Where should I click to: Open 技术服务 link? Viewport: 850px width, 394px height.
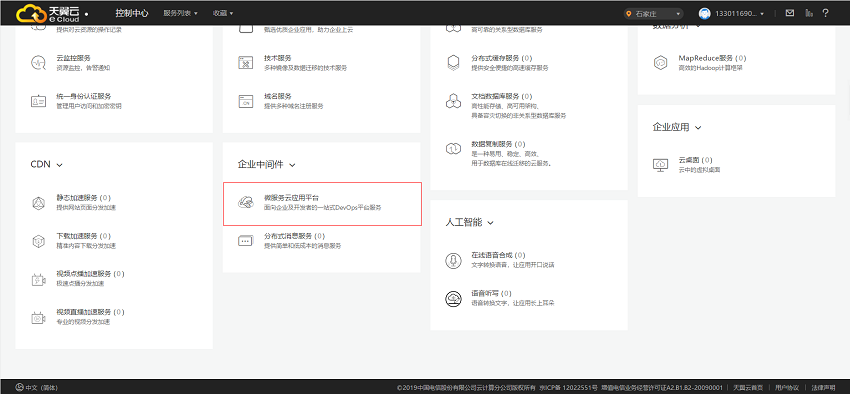(x=278, y=58)
